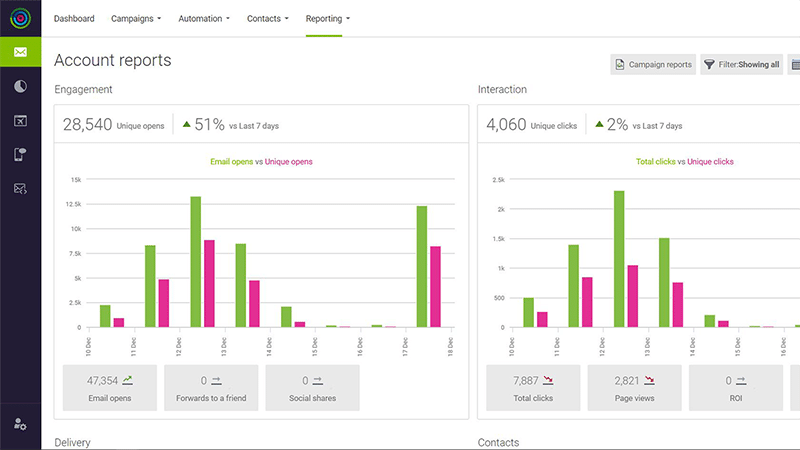The width and height of the screenshot is (800, 450).
Task: Open user settings gear icon
Action: 20,424
